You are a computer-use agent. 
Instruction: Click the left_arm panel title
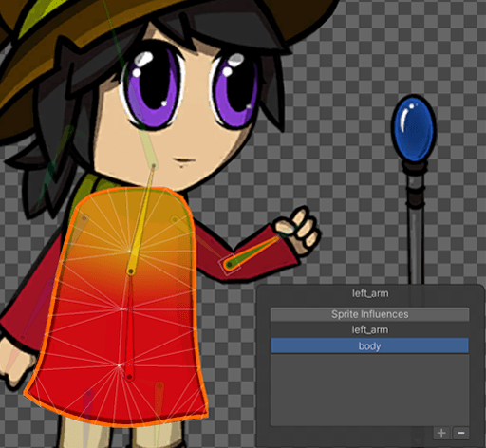tap(370, 293)
